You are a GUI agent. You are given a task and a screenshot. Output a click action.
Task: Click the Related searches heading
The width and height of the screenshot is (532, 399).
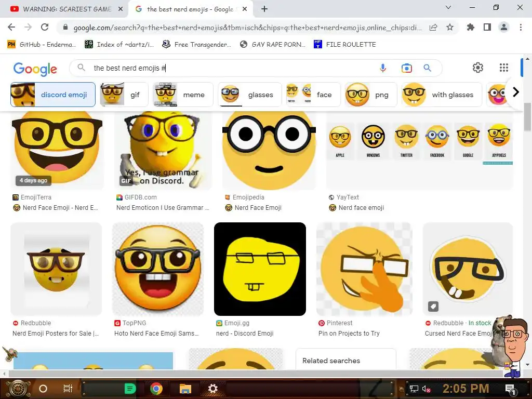tap(331, 361)
